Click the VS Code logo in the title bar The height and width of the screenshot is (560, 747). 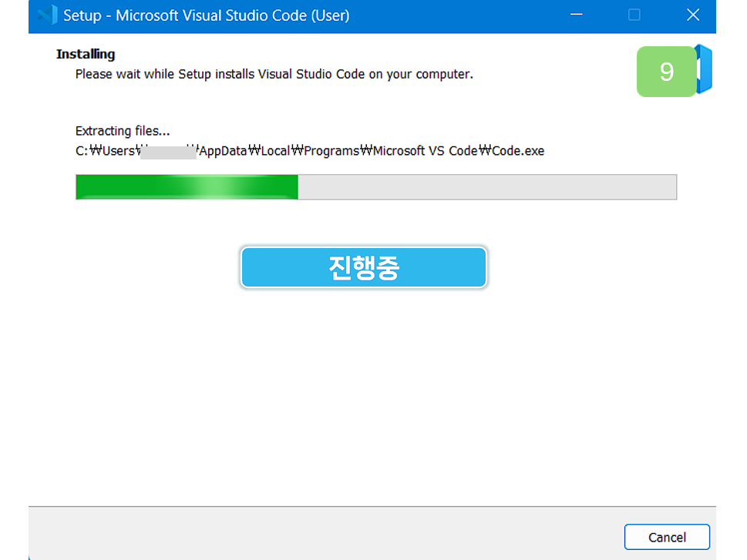tap(47, 15)
